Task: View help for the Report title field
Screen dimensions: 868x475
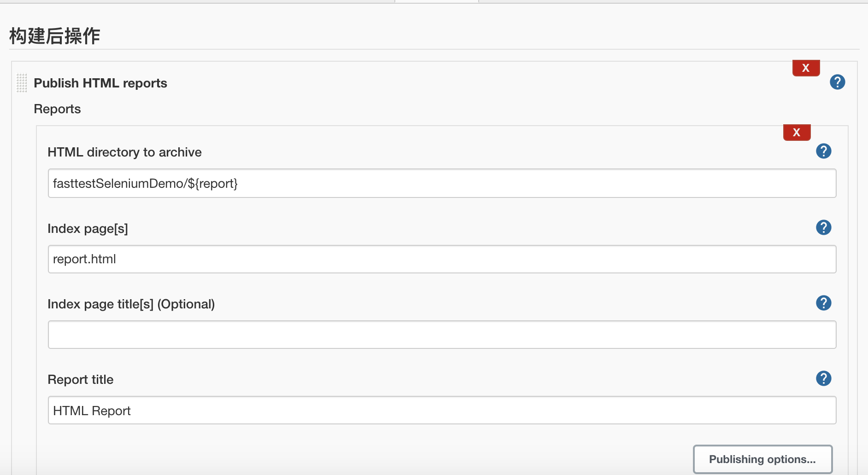Action: point(823,378)
